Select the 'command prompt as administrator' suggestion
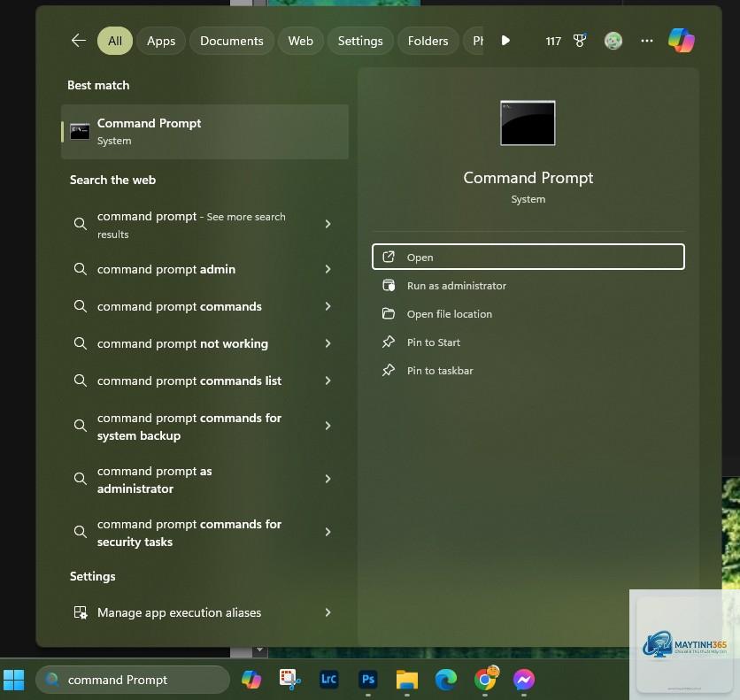 coord(204,480)
